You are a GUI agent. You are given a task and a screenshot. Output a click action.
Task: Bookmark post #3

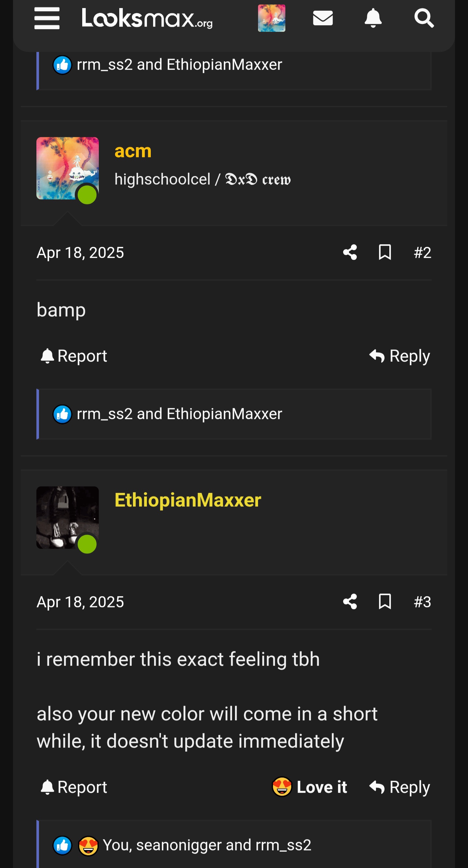(x=385, y=602)
